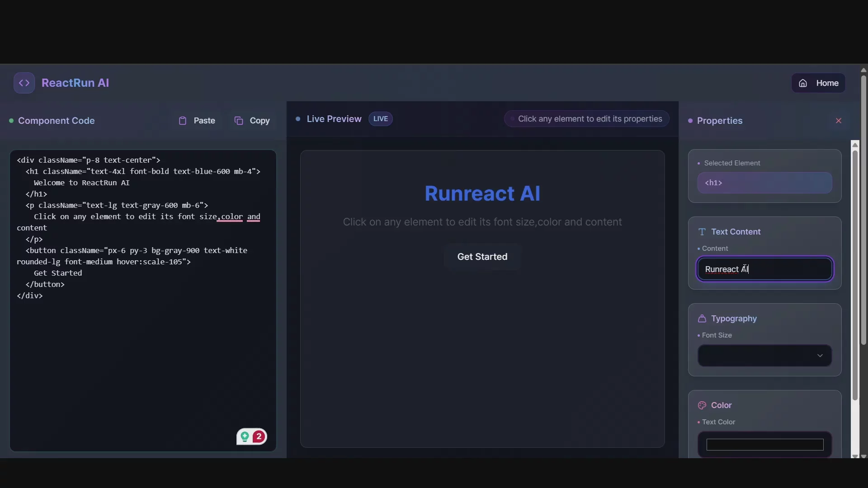Click the palette icon in the Color panel
868x488 pixels.
[702, 405]
